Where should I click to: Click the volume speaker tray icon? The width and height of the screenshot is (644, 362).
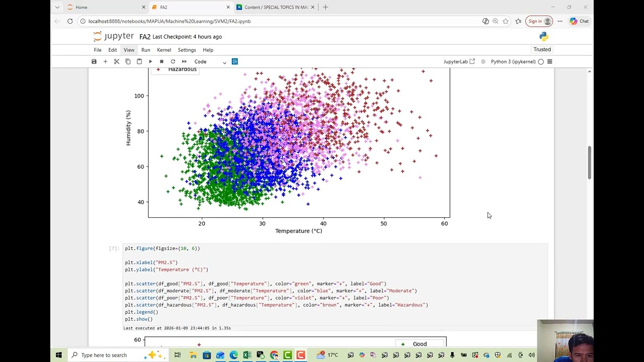531,355
